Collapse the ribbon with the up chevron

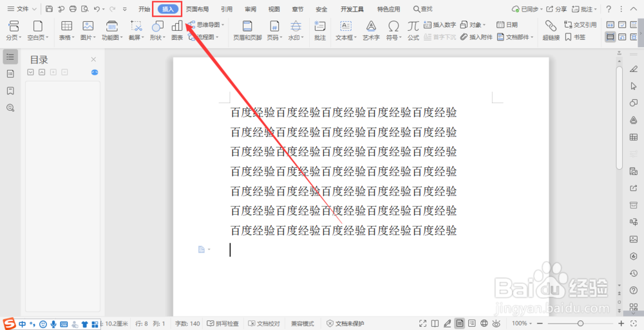tap(632, 8)
